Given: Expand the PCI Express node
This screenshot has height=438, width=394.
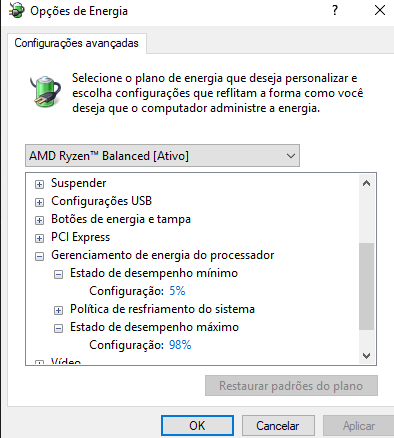Looking at the screenshot, I should click(x=39, y=238).
